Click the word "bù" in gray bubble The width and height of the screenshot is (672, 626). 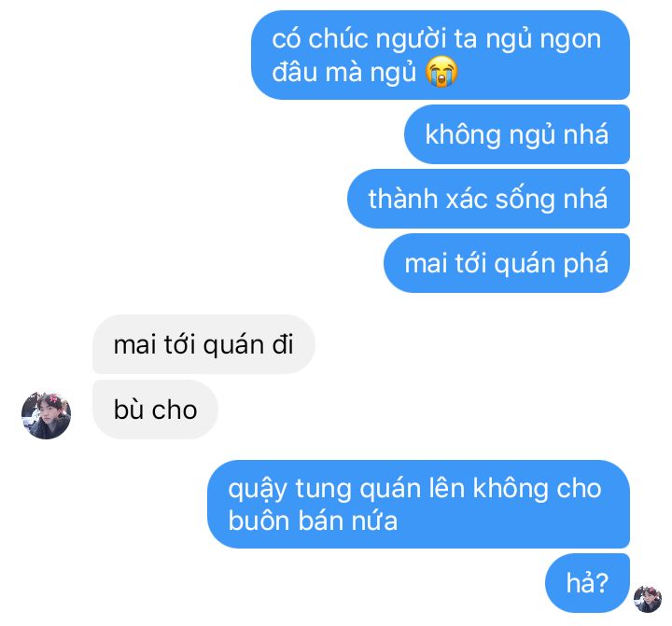(129, 410)
